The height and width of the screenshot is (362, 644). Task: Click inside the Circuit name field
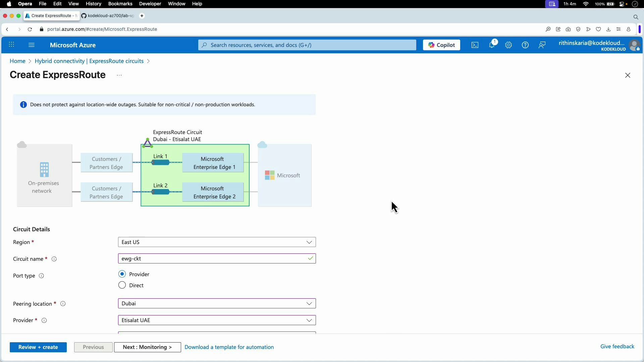click(x=217, y=258)
